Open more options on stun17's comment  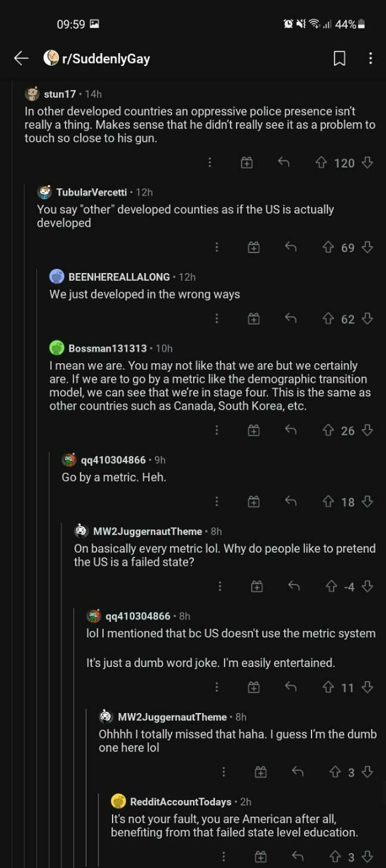[x=210, y=163]
